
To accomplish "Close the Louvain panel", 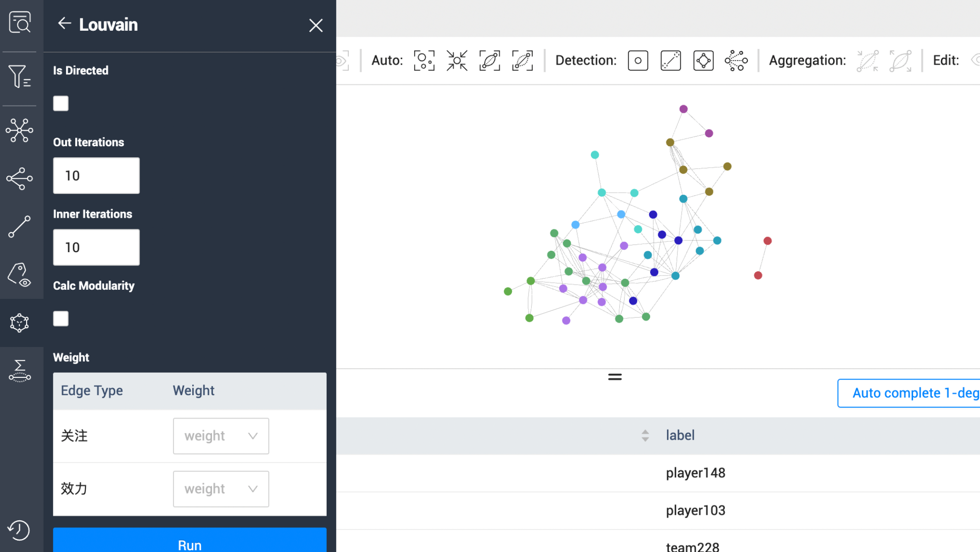I will tap(316, 26).
